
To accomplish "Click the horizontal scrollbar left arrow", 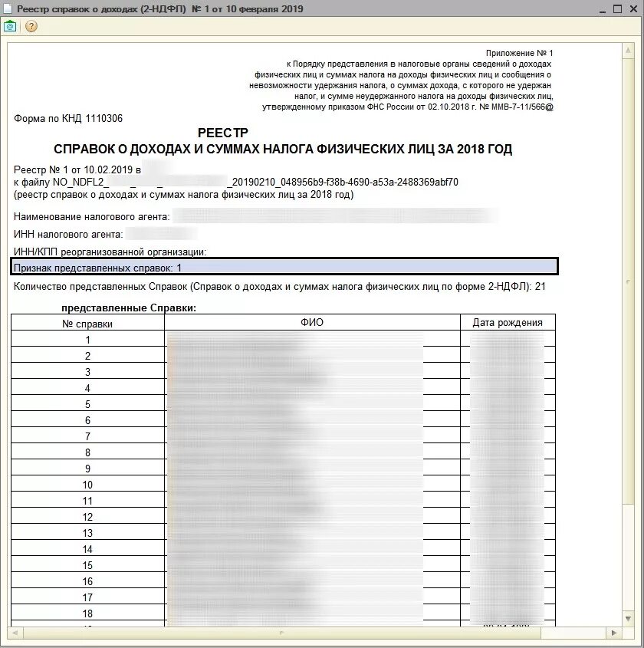I will (15, 633).
